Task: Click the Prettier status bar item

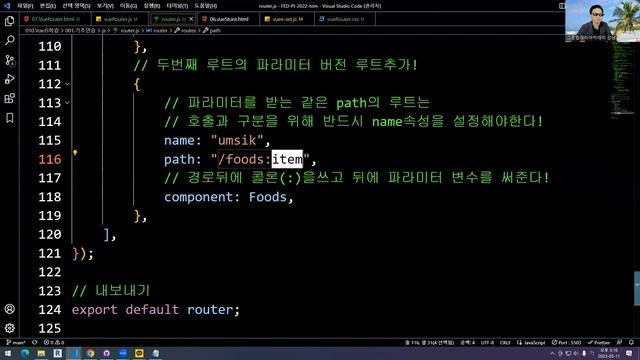Action: [599, 342]
